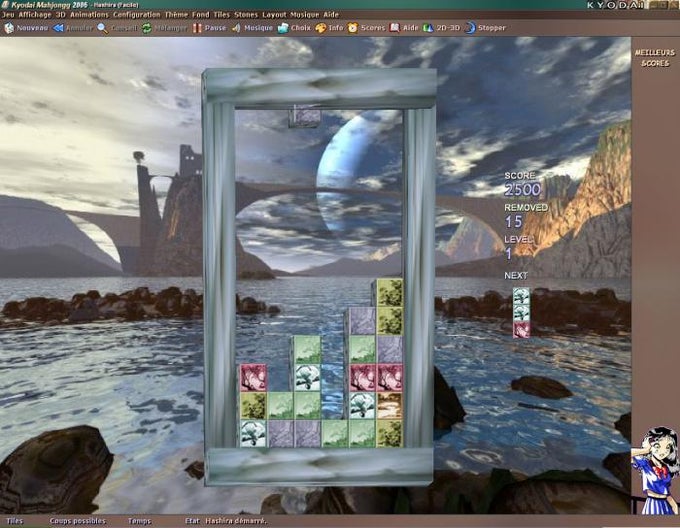Open the Configuration menu
Image resolution: width=680 pixels, height=528 pixels.
click(137, 14)
